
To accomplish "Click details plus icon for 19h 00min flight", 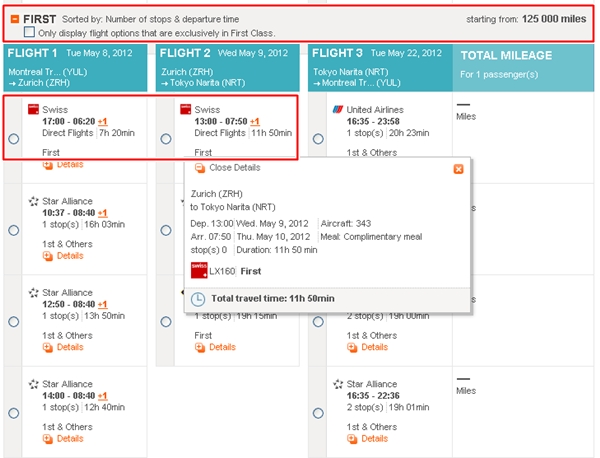I will coord(352,347).
